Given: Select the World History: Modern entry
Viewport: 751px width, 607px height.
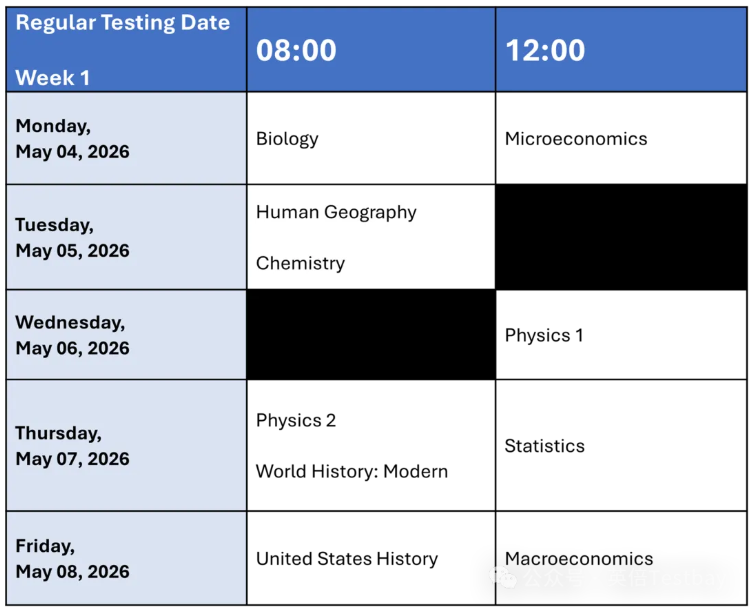Looking at the screenshot, I should click(x=352, y=471).
